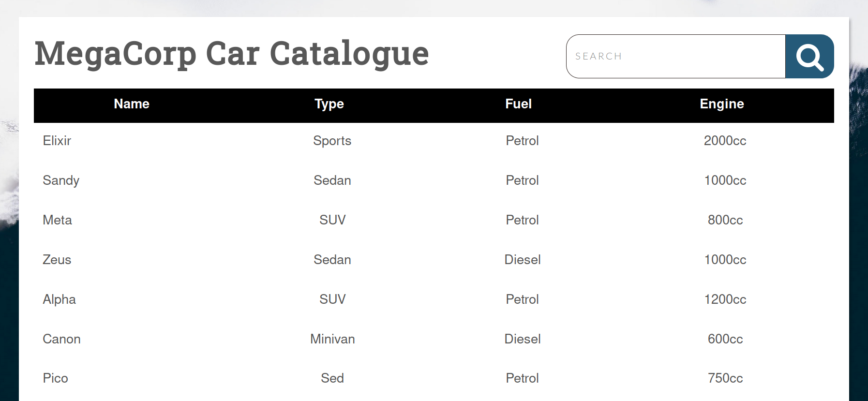Select the Sandy row name cell
This screenshot has width=868, height=401.
61,180
